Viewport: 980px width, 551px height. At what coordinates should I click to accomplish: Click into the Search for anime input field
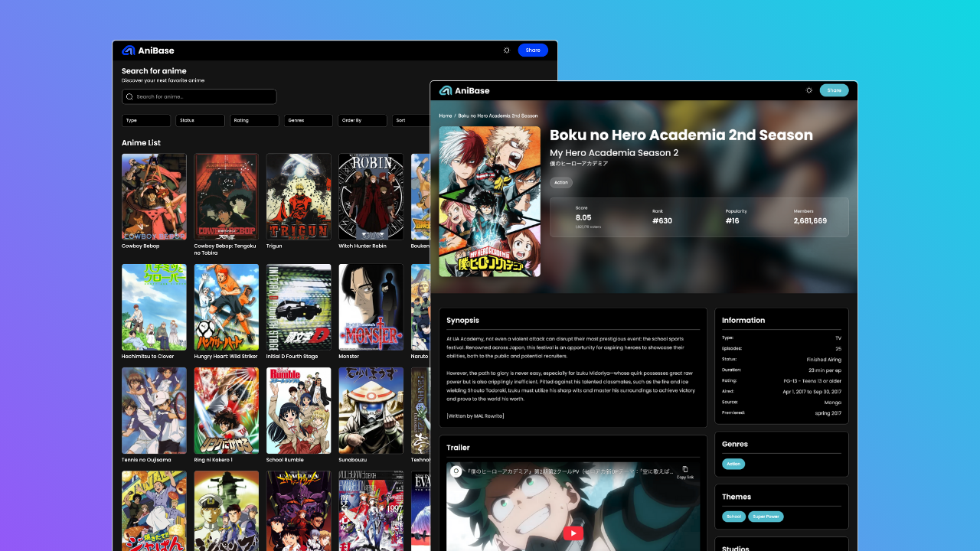click(203, 97)
